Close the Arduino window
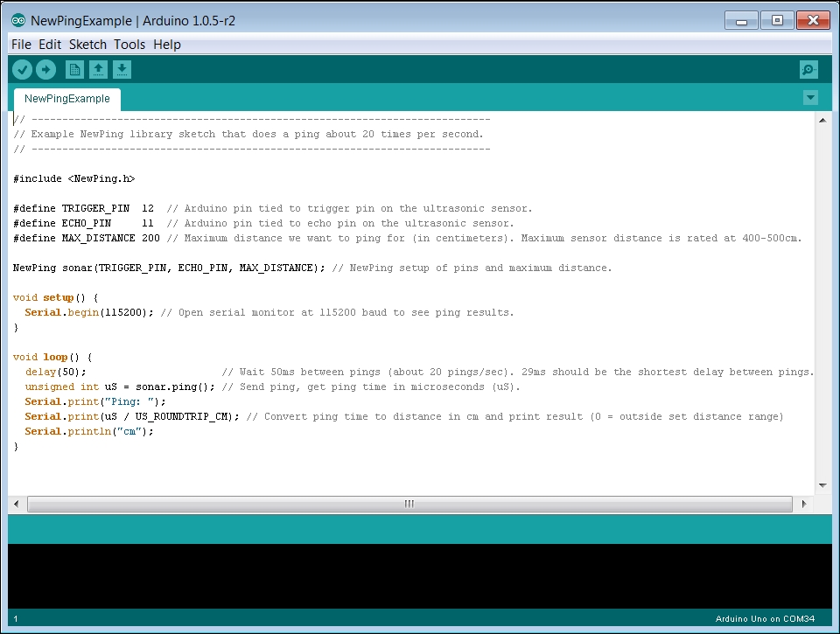Viewport: 840px width, 634px height. tap(813, 21)
